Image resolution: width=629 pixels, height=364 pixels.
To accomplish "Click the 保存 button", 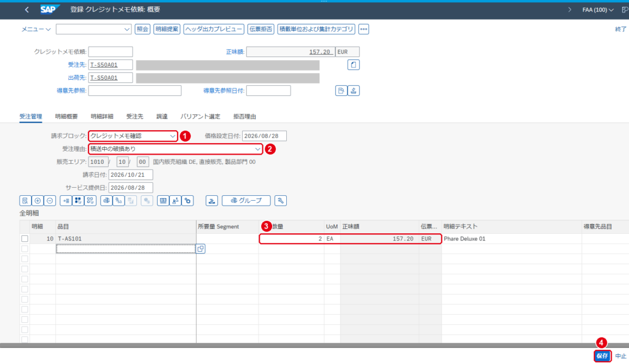I will (602, 356).
